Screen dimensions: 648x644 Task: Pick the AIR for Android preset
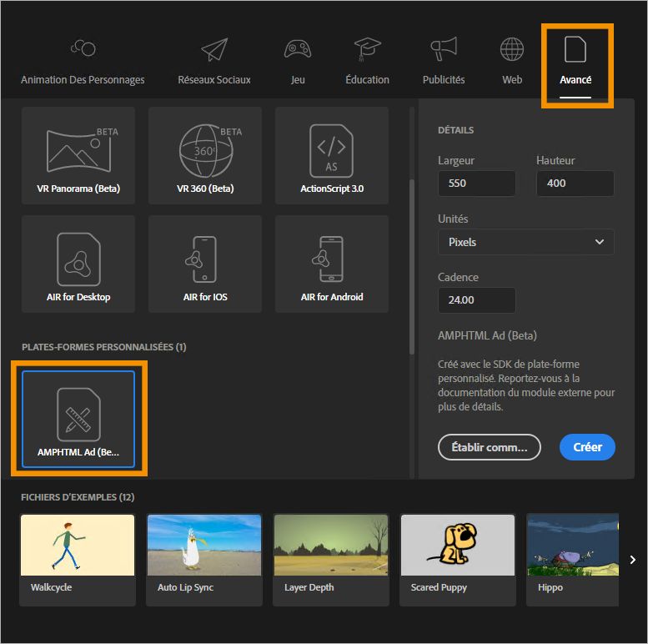pos(332,264)
